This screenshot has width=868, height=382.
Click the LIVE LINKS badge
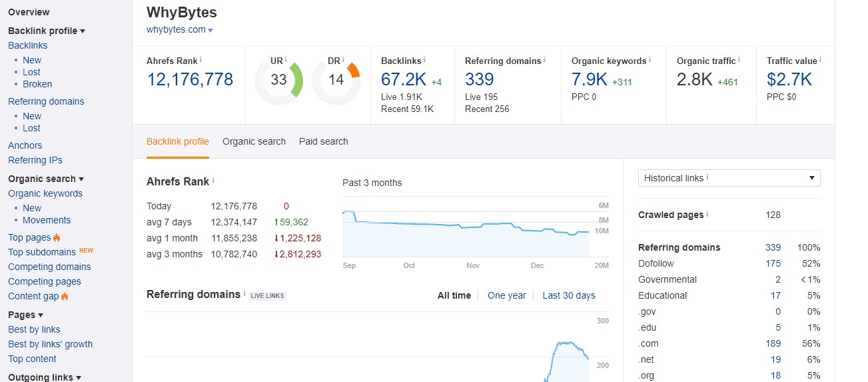(267, 295)
